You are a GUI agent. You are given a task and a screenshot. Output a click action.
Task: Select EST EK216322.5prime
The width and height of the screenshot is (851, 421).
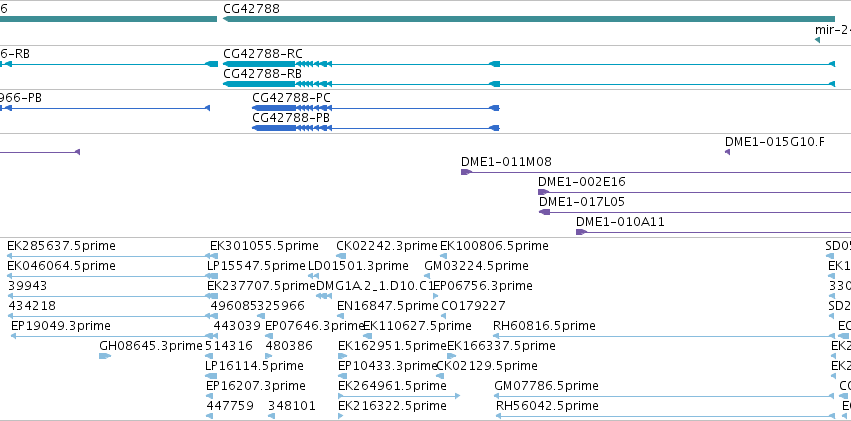392,406
